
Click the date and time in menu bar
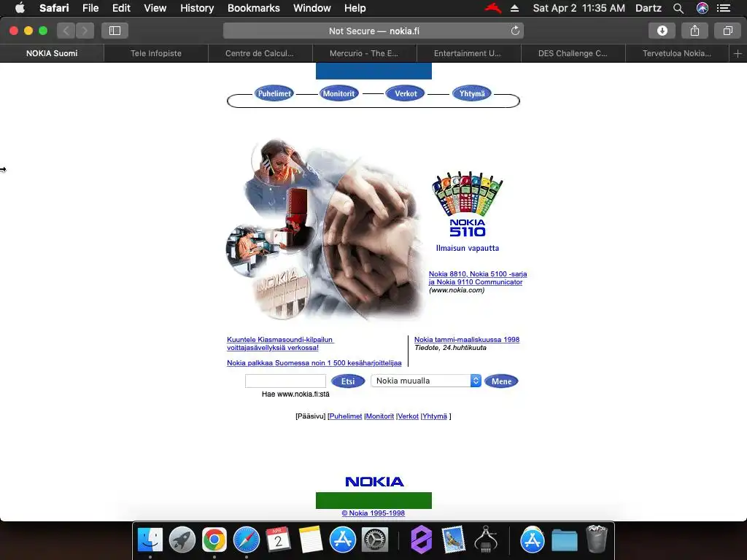(578, 8)
